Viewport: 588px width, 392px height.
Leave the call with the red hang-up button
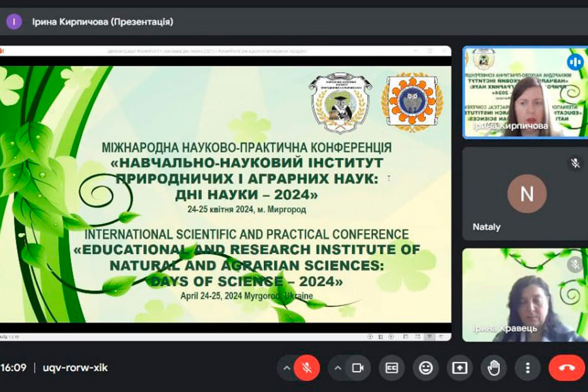[566, 368]
